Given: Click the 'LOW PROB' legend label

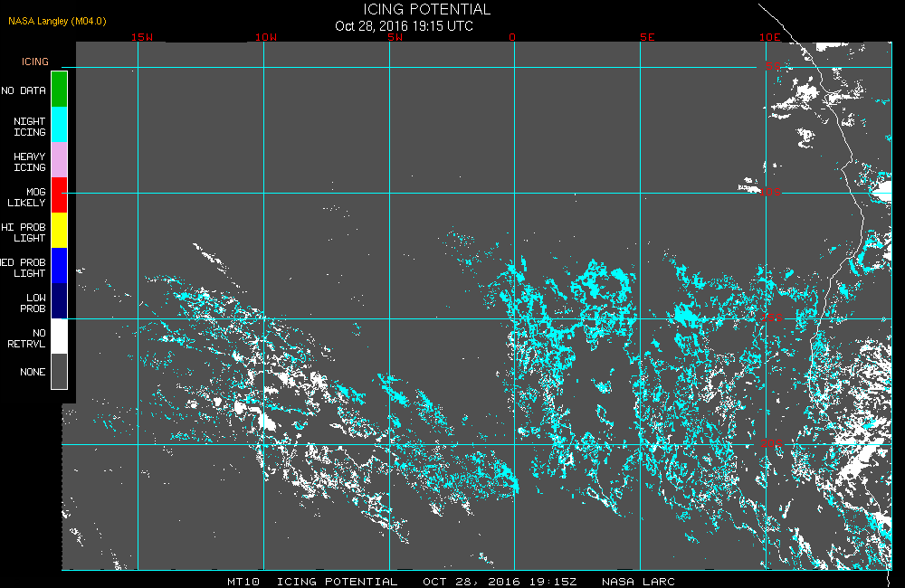Looking at the screenshot, I should point(33,303).
